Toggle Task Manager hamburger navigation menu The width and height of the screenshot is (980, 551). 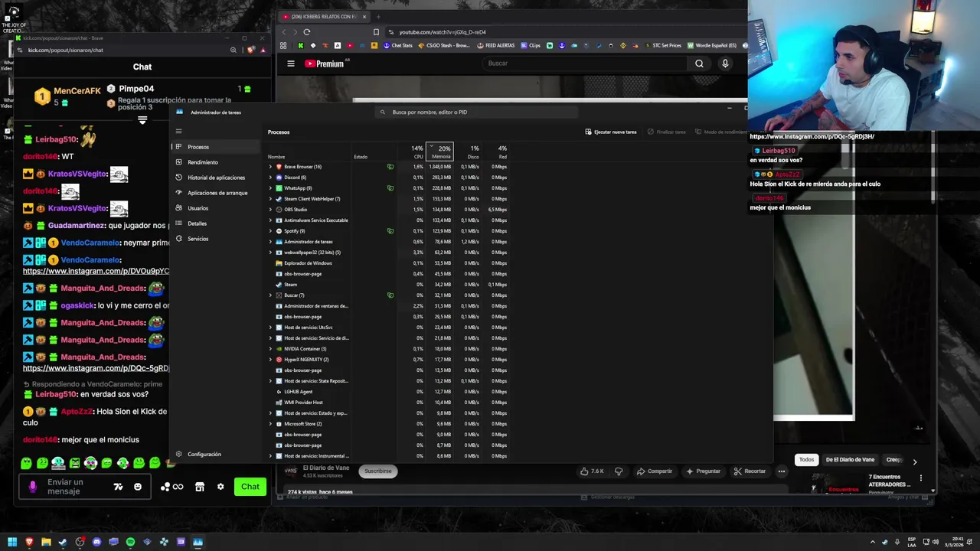point(178,132)
